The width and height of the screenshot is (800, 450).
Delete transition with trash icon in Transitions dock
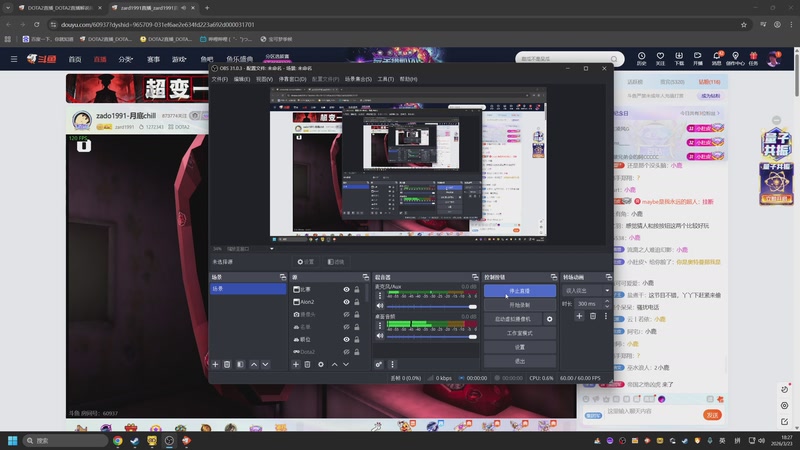(593, 316)
